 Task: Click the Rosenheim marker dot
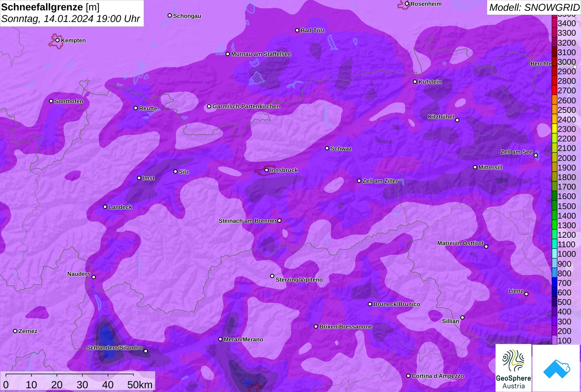tap(407, 4)
